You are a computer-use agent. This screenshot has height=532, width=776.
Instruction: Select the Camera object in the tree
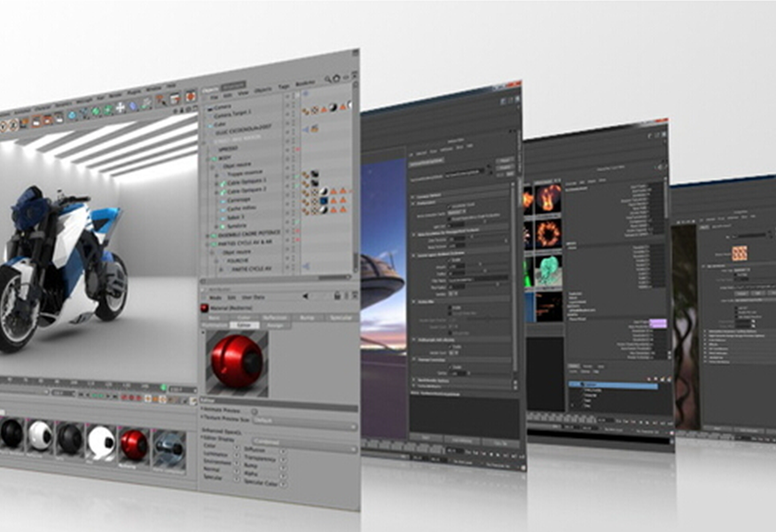click(x=223, y=107)
